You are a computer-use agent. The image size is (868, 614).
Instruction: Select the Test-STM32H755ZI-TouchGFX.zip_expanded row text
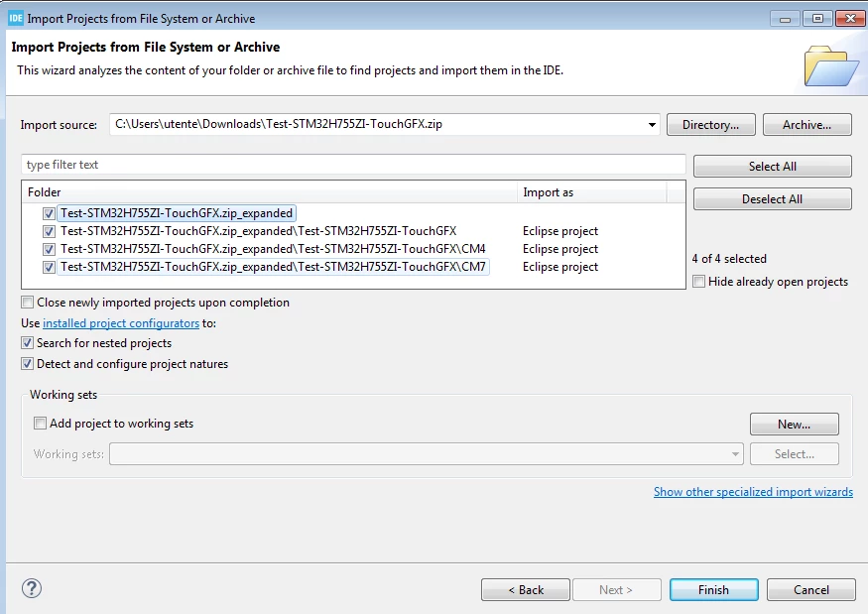click(x=177, y=213)
